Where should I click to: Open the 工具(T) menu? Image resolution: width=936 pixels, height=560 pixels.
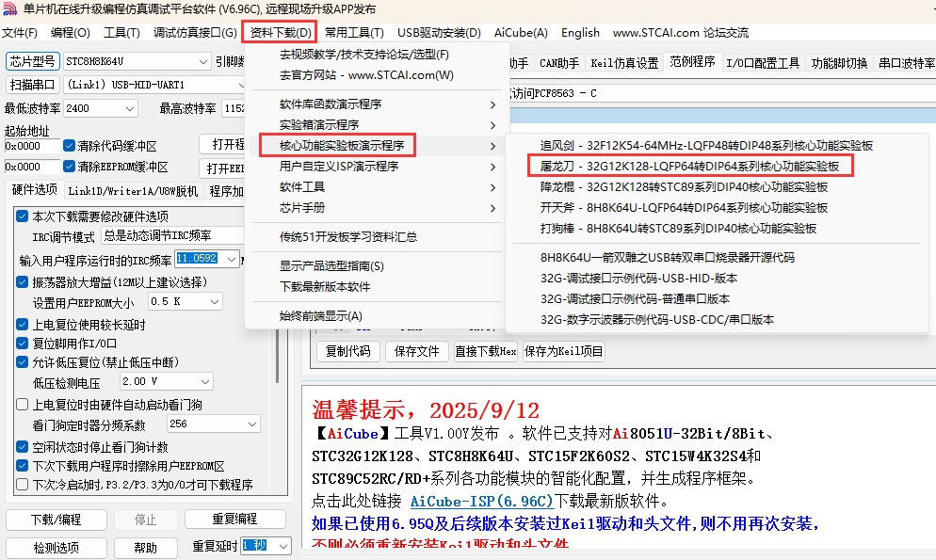tap(121, 33)
